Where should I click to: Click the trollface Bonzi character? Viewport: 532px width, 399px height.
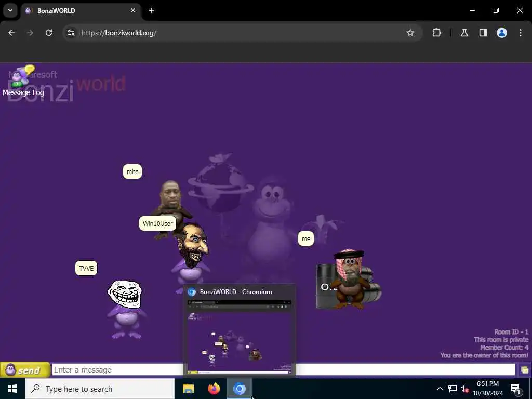tap(126, 309)
